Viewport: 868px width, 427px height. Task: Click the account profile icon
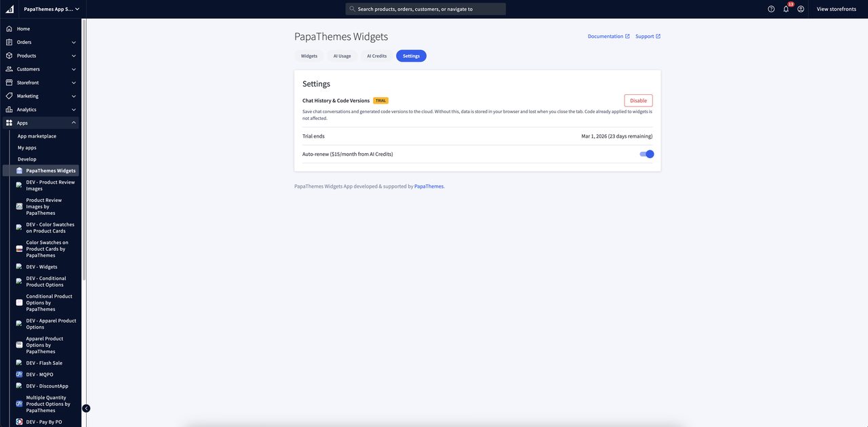tap(800, 8)
